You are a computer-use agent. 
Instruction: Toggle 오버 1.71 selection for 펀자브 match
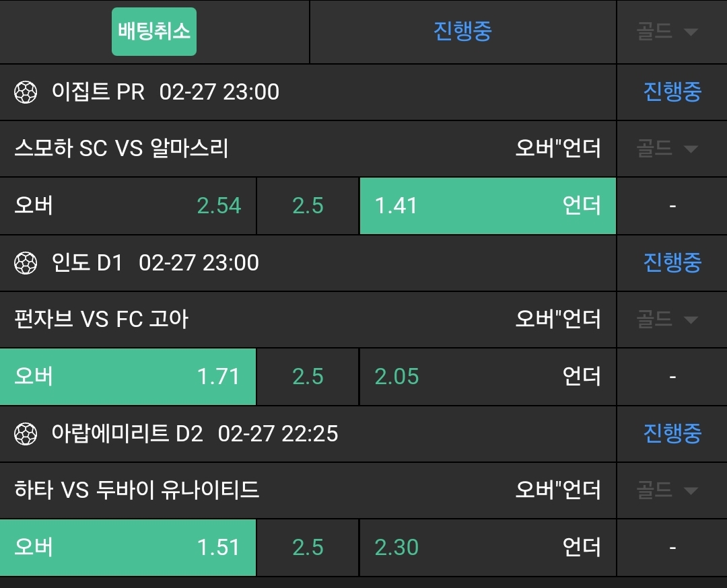(x=128, y=377)
